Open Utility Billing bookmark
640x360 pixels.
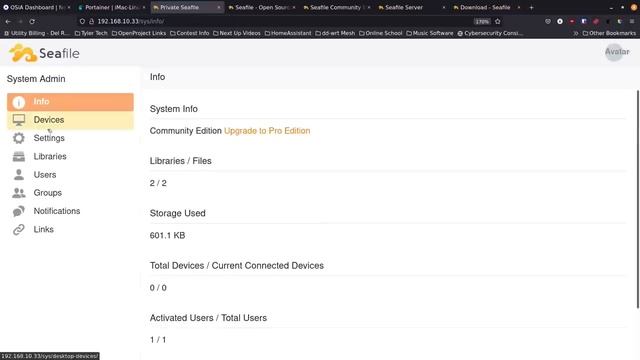click(x=37, y=33)
